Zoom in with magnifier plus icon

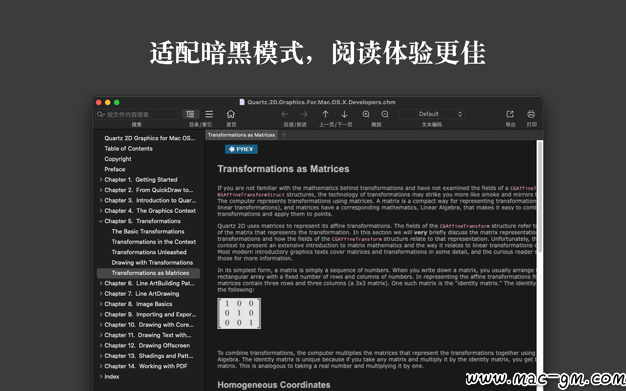(x=366, y=114)
